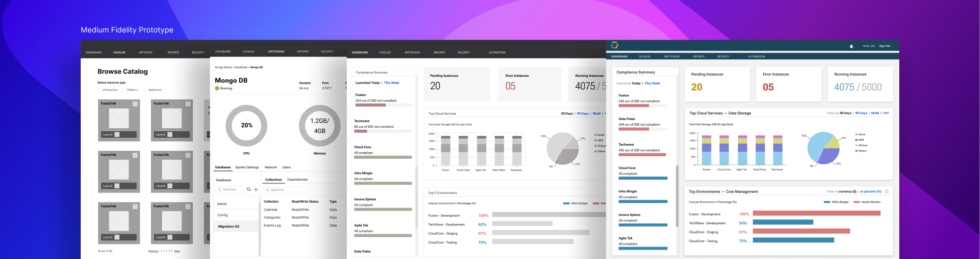Click the app logo in the color dashboard header

[x=615, y=45]
